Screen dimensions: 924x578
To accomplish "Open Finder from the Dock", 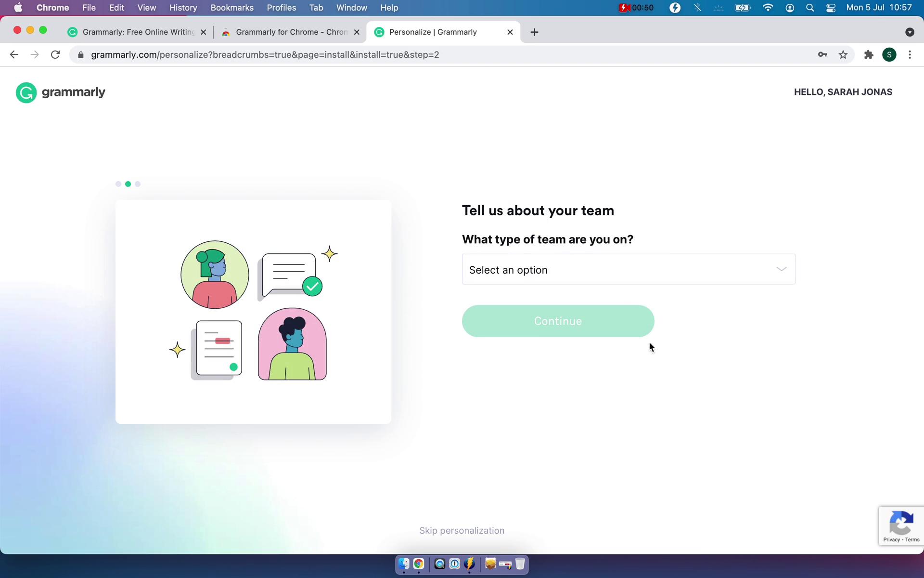I will pyautogui.click(x=404, y=564).
